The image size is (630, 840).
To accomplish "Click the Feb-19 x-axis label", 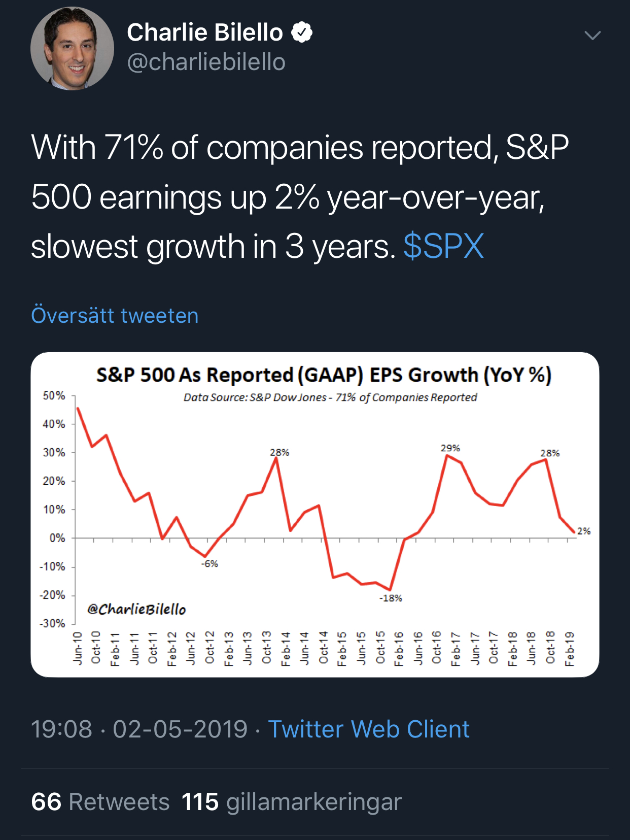I will (570, 648).
